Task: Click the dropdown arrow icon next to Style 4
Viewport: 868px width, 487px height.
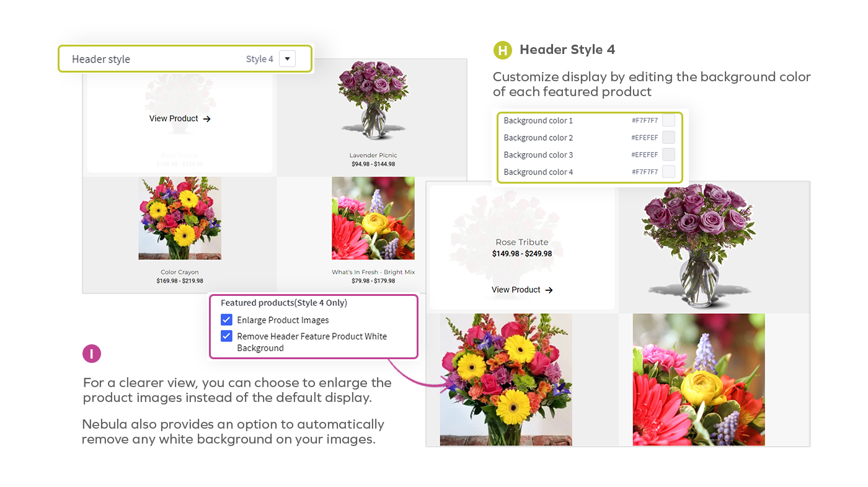Action: tap(287, 58)
